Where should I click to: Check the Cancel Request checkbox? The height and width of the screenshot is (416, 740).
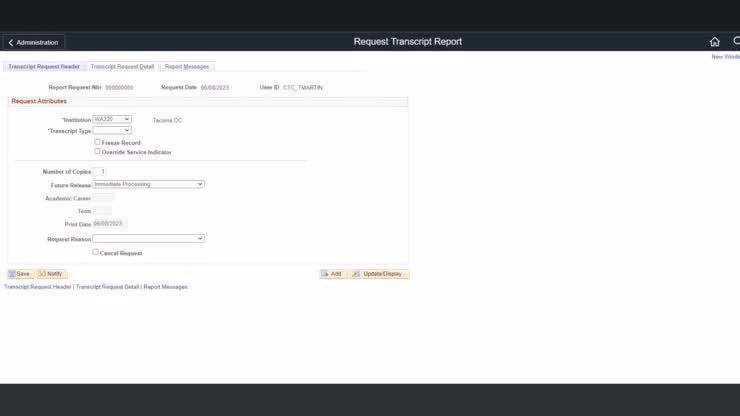point(95,252)
